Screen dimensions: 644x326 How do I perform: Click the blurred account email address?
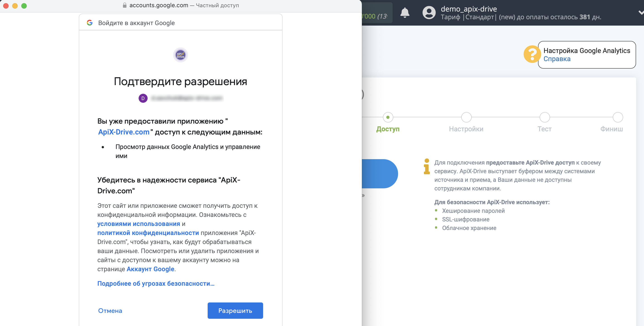tap(187, 98)
